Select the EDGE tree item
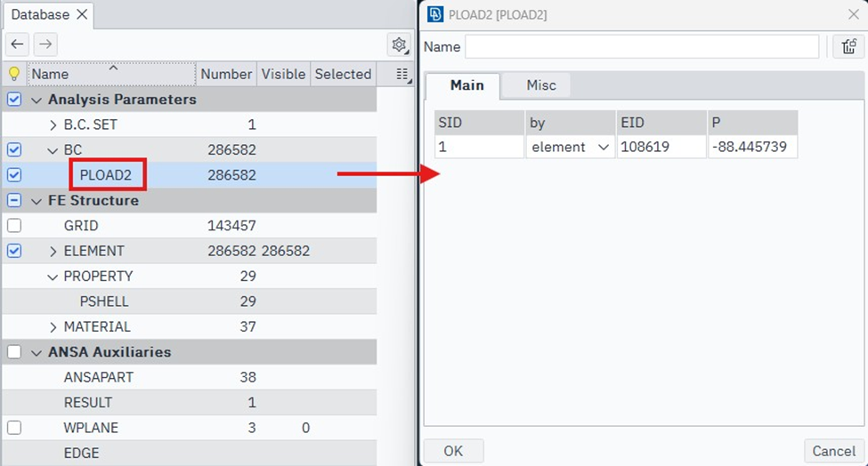The height and width of the screenshot is (466, 868). click(81, 454)
